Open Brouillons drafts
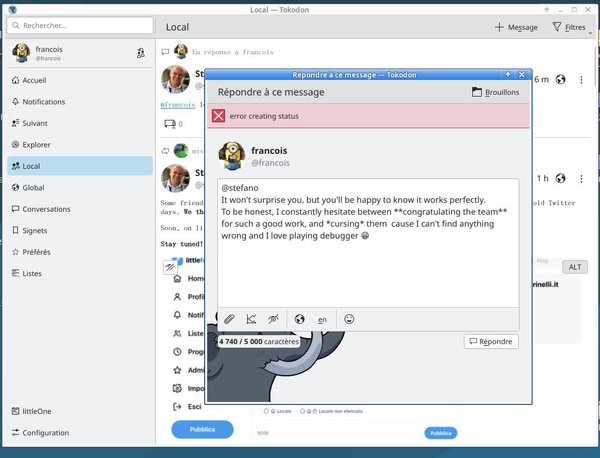Image resolution: width=600 pixels, height=458 pixels. pos(496,92)
